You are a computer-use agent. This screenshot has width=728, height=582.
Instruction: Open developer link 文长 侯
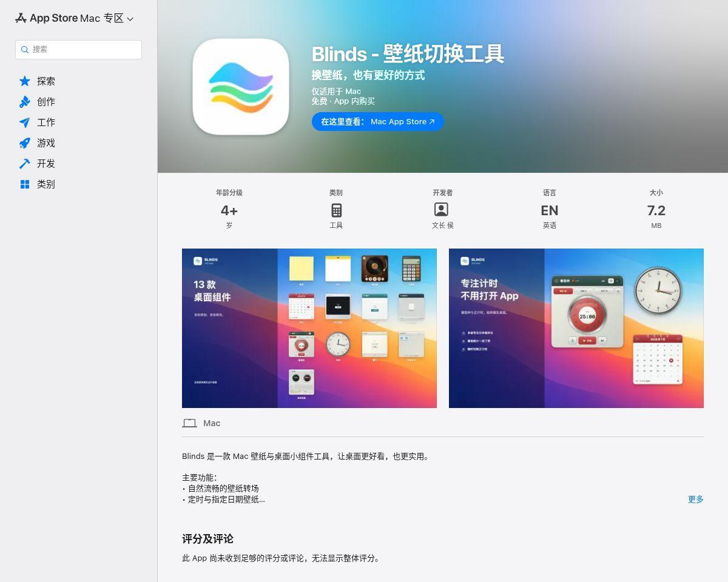(443, 225)
